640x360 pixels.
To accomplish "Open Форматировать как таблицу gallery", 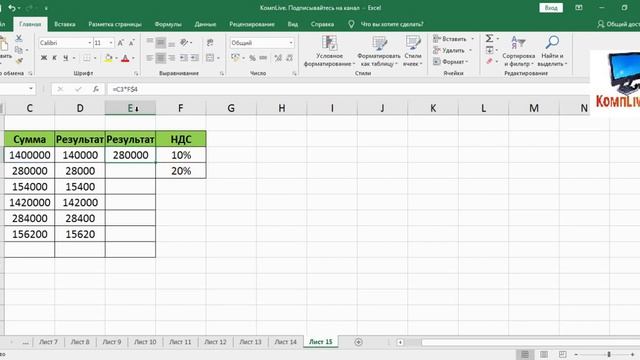I will 379,51.
